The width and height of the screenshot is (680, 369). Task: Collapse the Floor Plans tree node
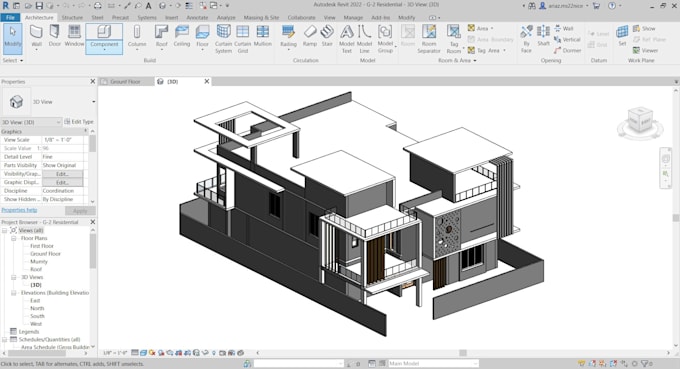(14, 238)
